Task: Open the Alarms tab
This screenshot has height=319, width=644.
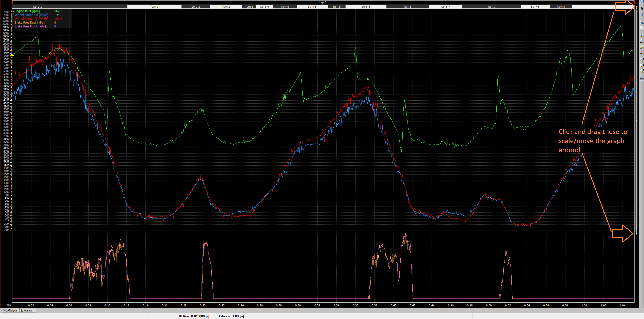Action: click(x=28, y=311)
